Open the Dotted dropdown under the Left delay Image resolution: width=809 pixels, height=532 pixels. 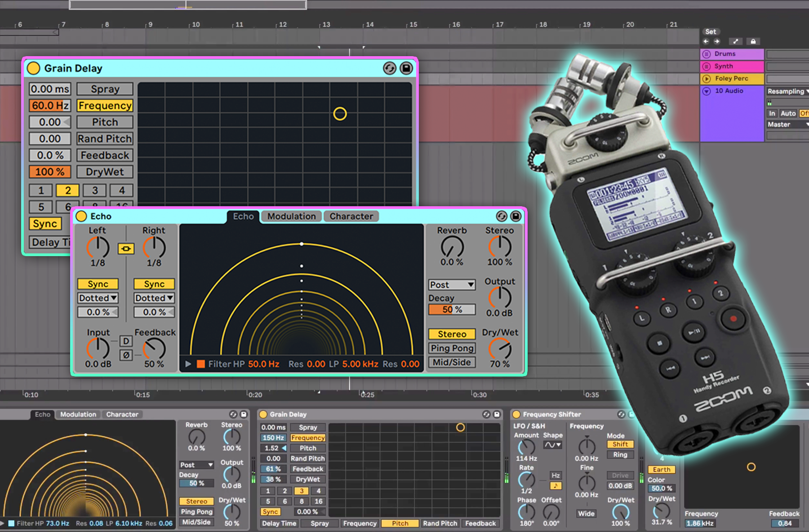(x=97, y=297)
